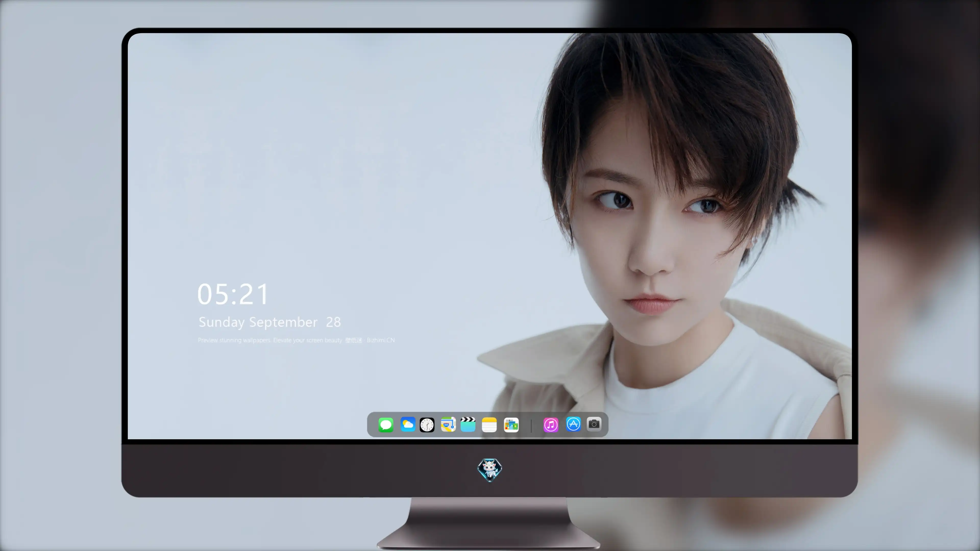Image resolution: width=980 pixels, height=551 pixels.
Task: Launch the Videos clapperboard app
Action: 468,424
